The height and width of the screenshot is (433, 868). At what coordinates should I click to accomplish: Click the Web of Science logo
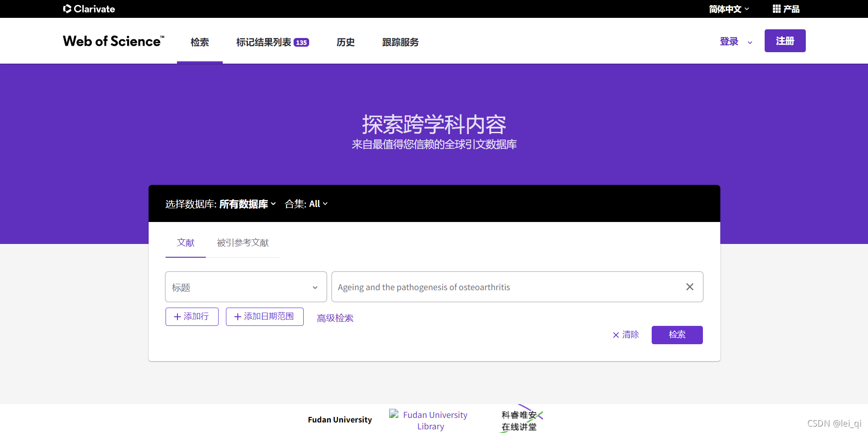tap(113, 41)
